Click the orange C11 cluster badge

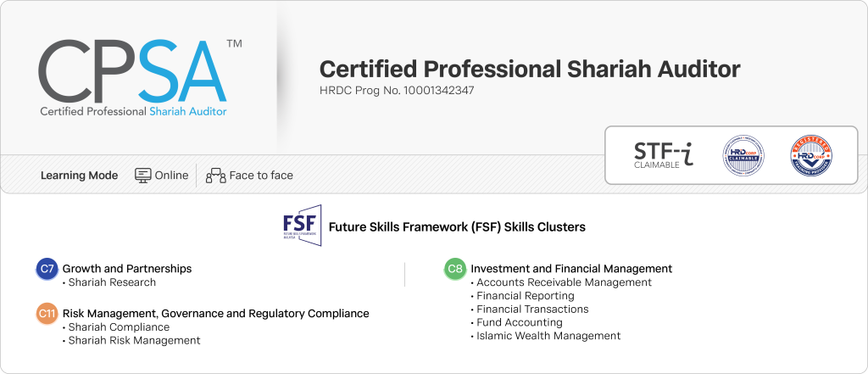pyautogui.click(x=47, y=314)
